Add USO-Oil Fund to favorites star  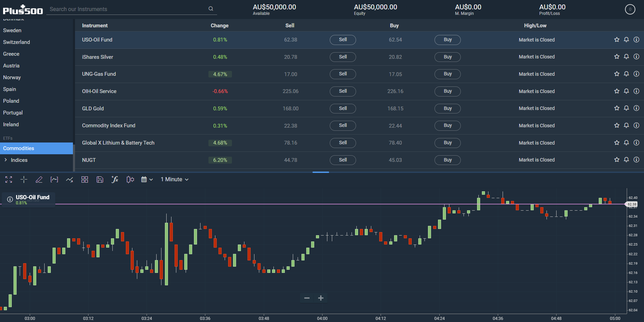tap(617, 40)
